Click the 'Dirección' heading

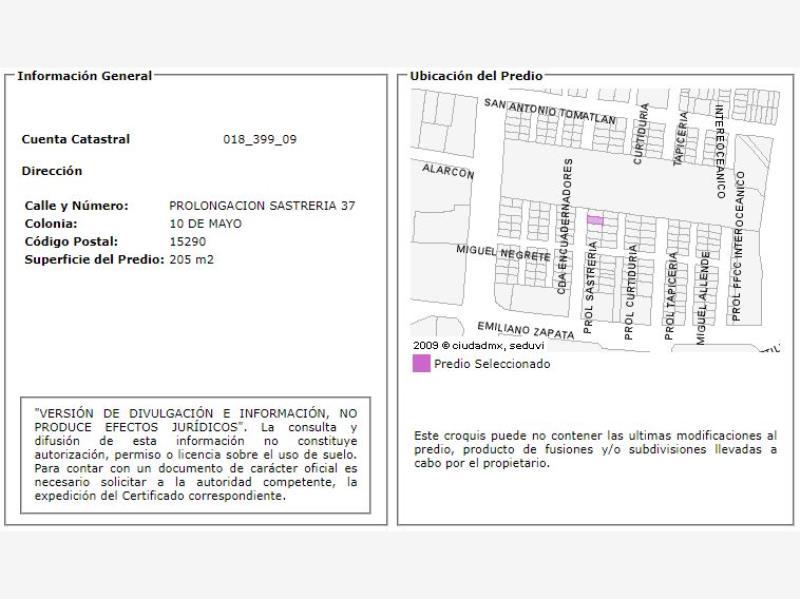(x=52, y=171)
